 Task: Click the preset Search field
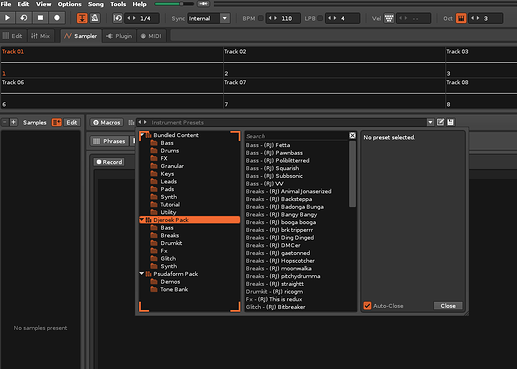click(x=296, y=136)
